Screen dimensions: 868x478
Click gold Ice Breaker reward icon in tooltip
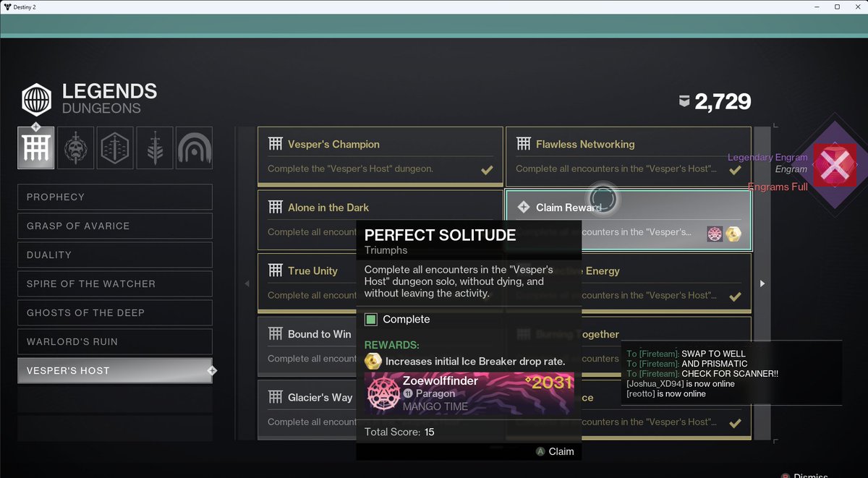point(373,361)
